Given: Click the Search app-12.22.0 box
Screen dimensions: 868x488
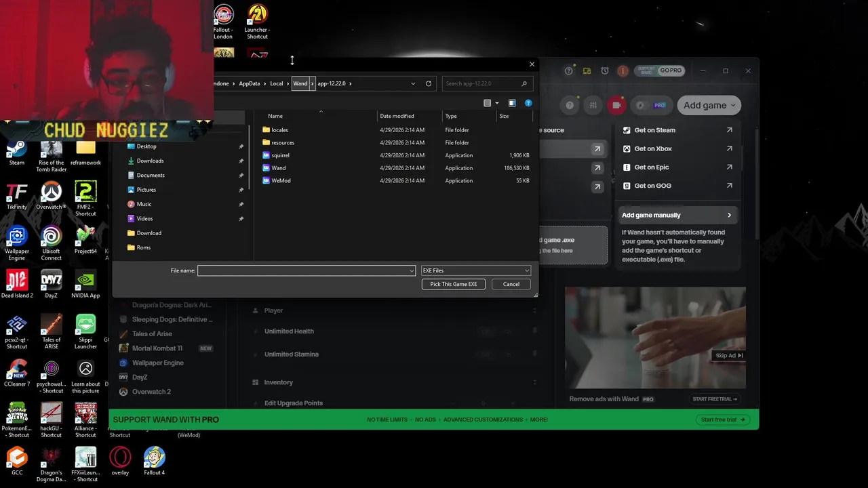Looking at the screenshot, I should 486,83.
